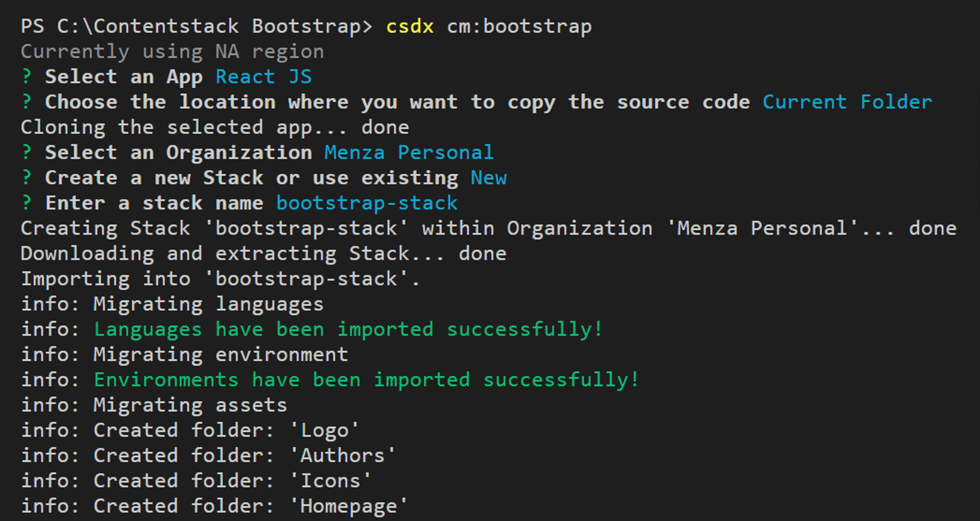The width and height of the screenshot is (980, 521).
Task: Click the 'React JS' answer text
Action: pyautogui.click(x=264, y=77)
